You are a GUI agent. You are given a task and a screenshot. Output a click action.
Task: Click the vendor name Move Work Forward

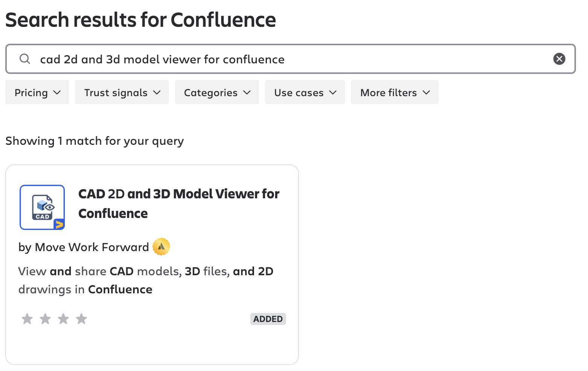(x=92, y=247)
